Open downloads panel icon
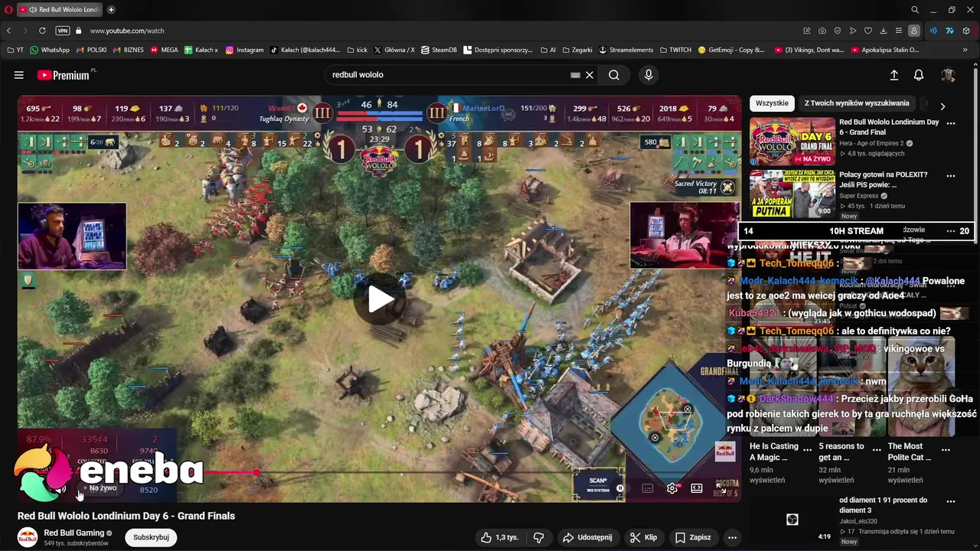Image resolution: width=980 pixels, height=551 pixels. (x=884, y=31)
